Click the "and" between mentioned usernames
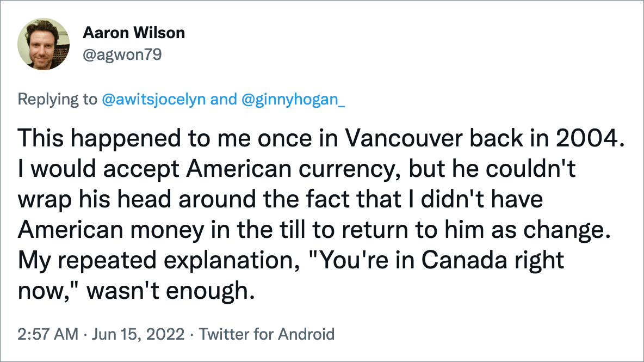This screenshot has width=644, height=362. coord(224,99)
